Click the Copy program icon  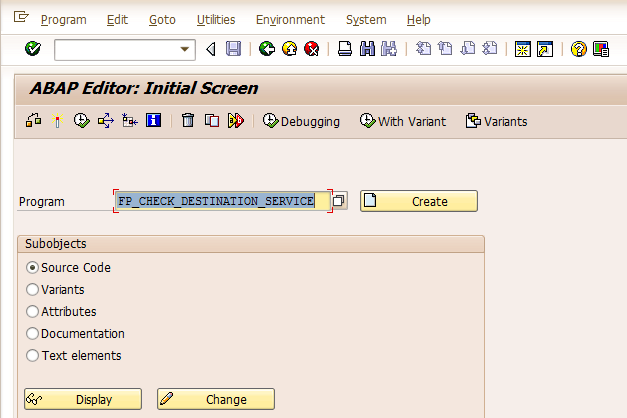tap(212, 120)
